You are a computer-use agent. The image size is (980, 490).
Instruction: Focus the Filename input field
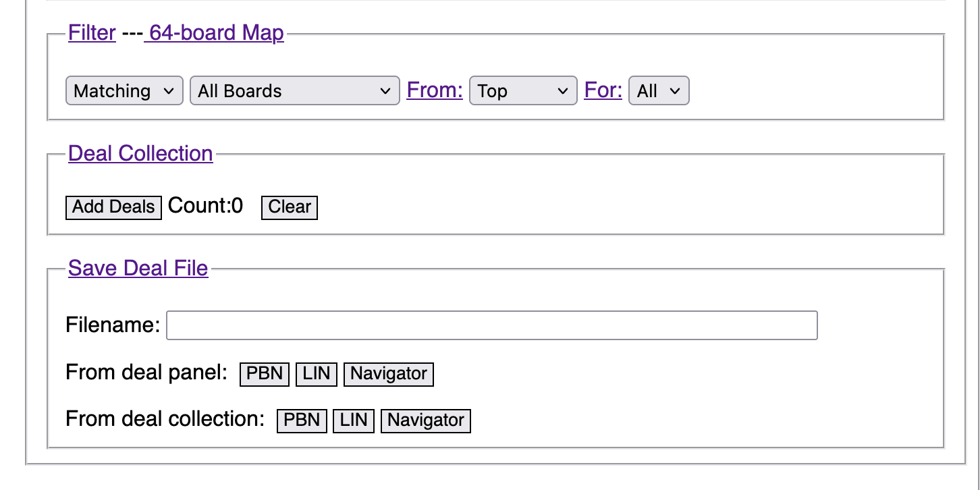click(492, 325)
